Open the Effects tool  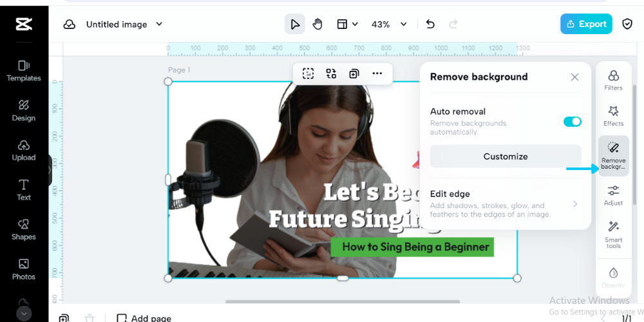613,116
